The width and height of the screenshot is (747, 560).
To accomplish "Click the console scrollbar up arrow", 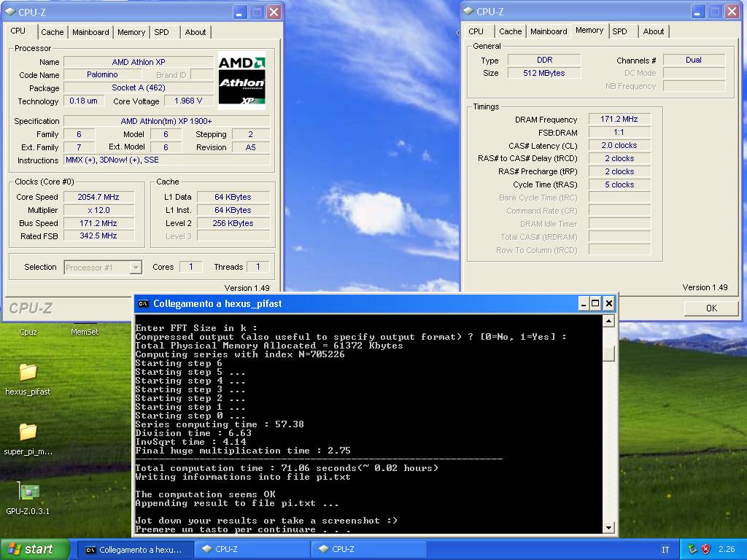I will point(608,322).
